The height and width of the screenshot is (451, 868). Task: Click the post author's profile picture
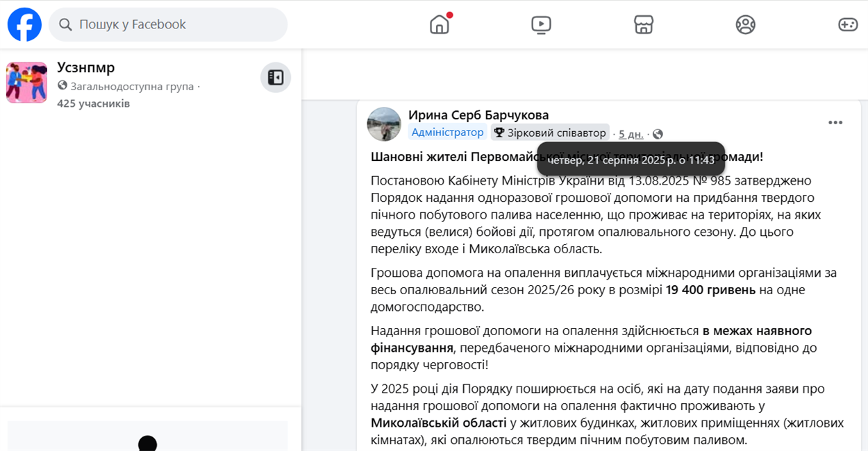click(x=384, y=124)
